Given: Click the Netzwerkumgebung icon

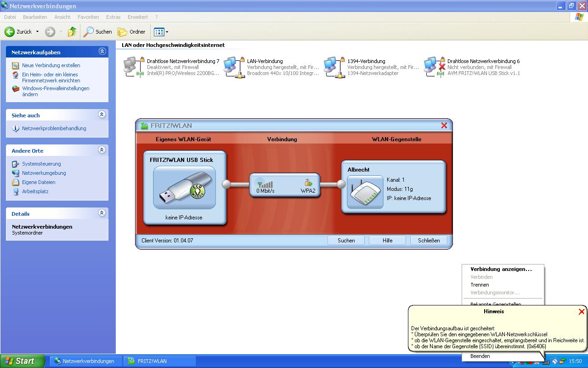Looking at the screenshot, I should (x=16, y=173).
